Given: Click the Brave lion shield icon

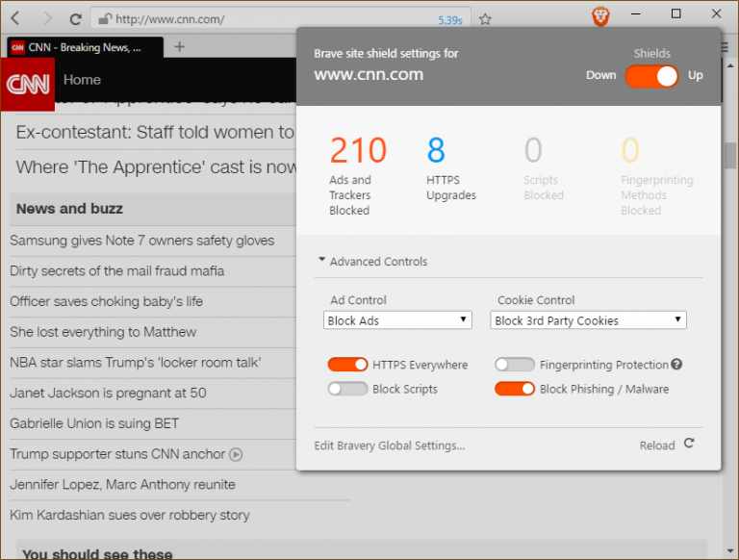Looking at the screenshot, I should pyautogui.click(x=600, y=17).
